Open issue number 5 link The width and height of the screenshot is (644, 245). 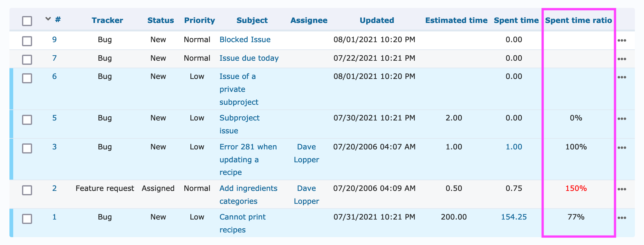(x=54, y=118)
